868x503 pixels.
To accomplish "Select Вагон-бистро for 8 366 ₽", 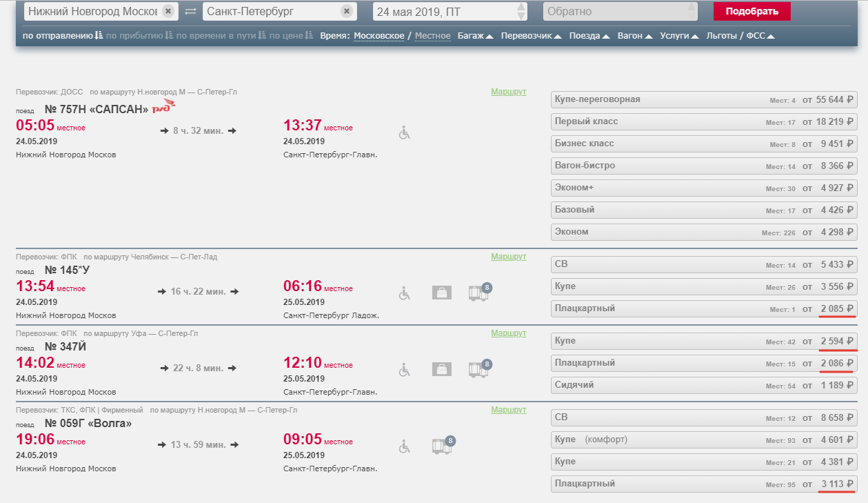I will coord(704,166).
